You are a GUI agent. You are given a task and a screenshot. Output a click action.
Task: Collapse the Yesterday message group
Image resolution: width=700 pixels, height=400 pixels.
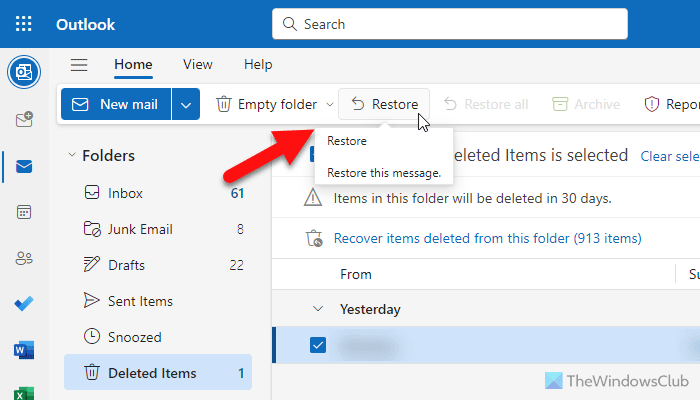pyautogui.click(x=318, y=309)
